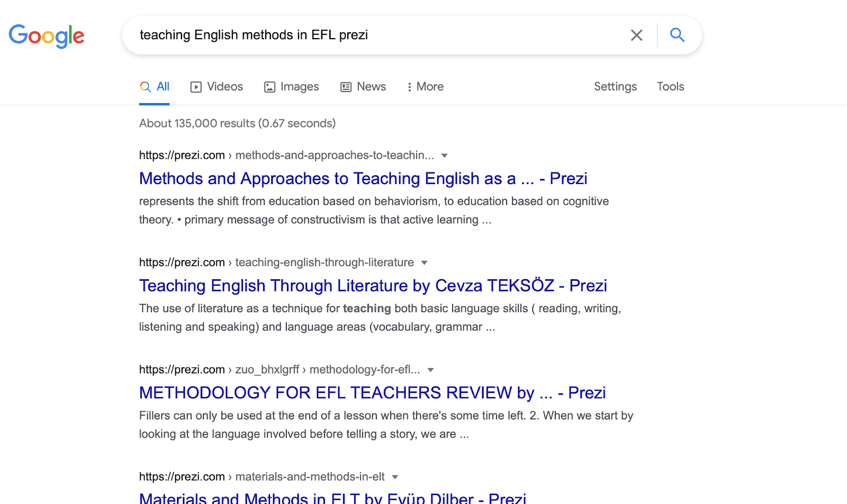Open Methods and Approaches to Teaching English result
Screen dimensions: 847x504
(x=363, y=179)
